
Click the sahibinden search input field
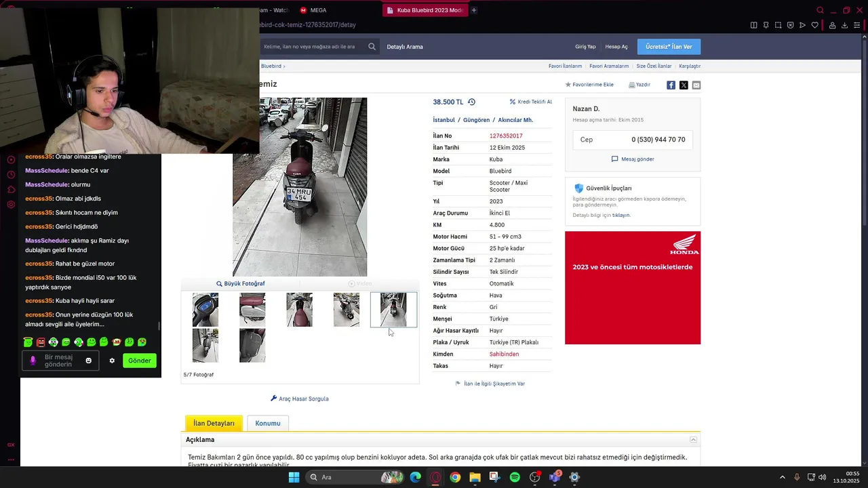(313, 47)
